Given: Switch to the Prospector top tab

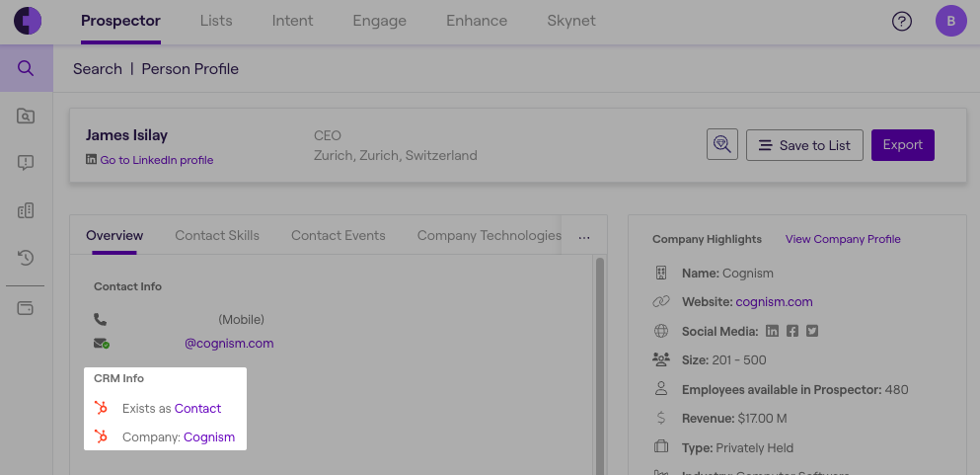Looking at the screenshot, I should (x=120, y=21).
